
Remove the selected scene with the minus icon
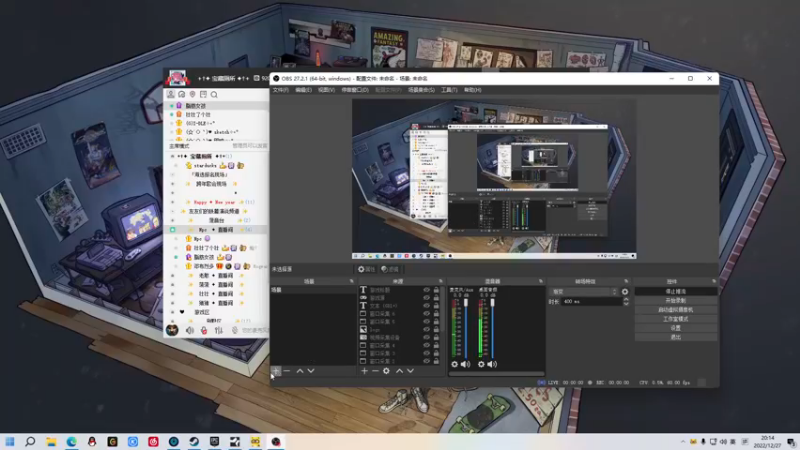[287, 371]
